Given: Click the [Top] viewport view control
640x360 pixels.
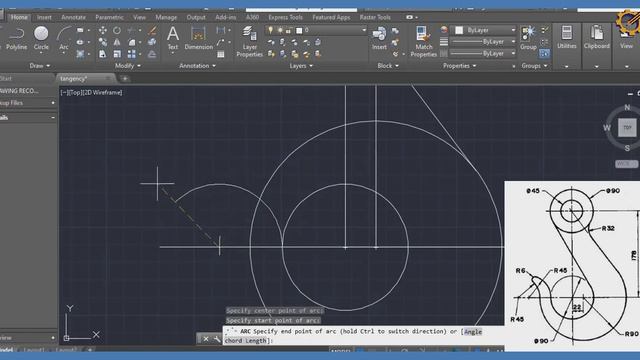Looking at the screenshot, I should [74, 93].
